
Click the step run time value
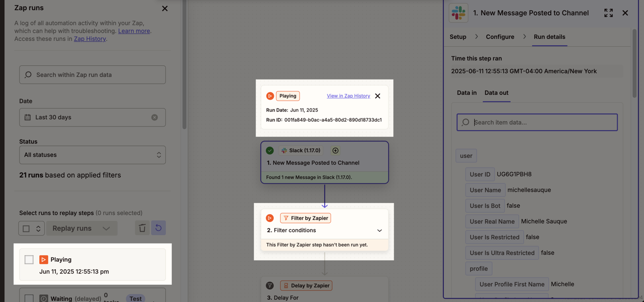pyautogui.click(x=524, y=71)
